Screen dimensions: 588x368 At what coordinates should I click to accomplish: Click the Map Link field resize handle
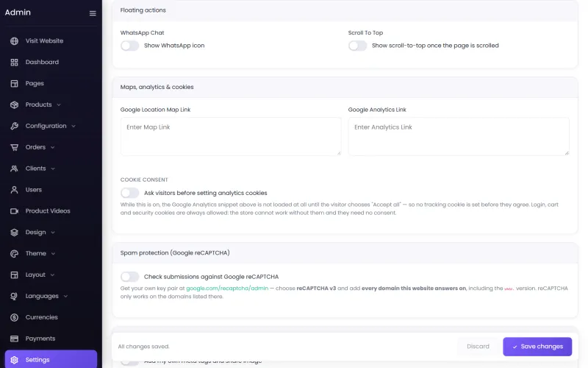[339, 153]
